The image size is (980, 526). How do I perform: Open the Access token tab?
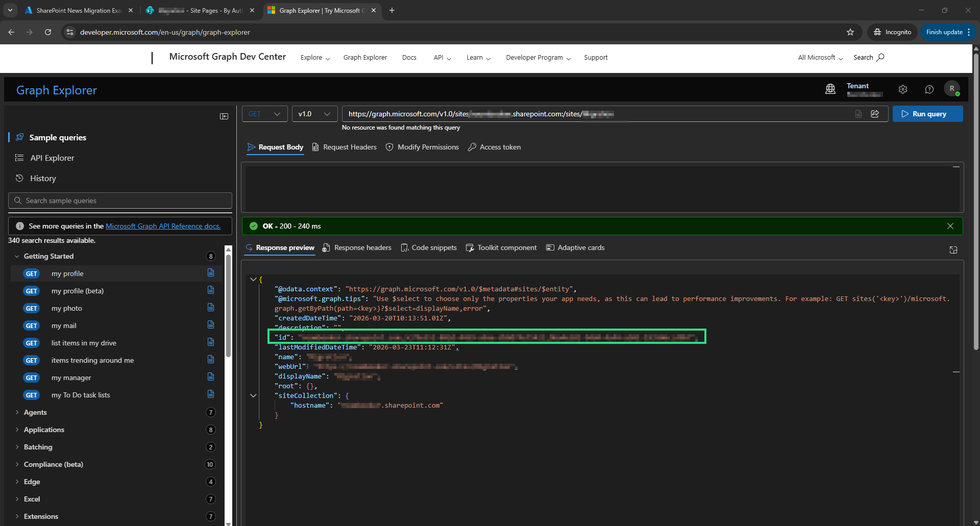[495, 147]
